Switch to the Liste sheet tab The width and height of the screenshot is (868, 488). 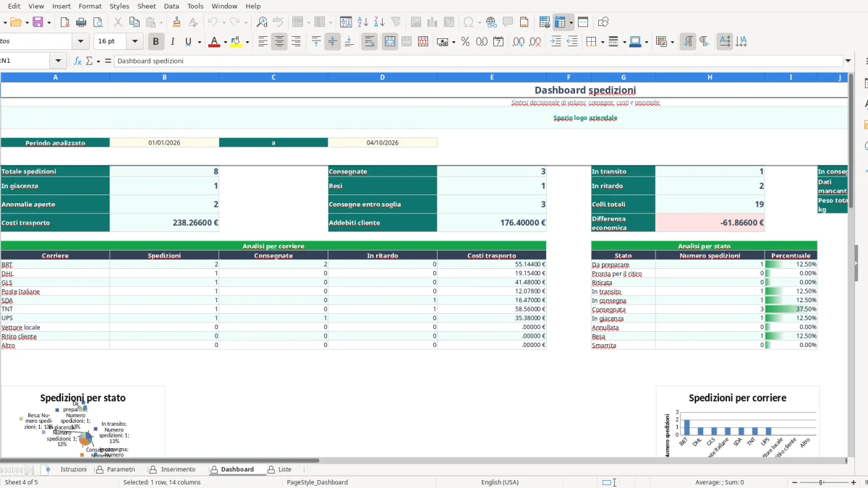[279, 469]
